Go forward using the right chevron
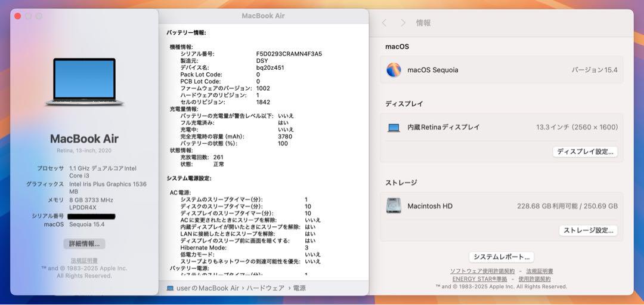The image size is (644, 305). [x=403, y=23]
